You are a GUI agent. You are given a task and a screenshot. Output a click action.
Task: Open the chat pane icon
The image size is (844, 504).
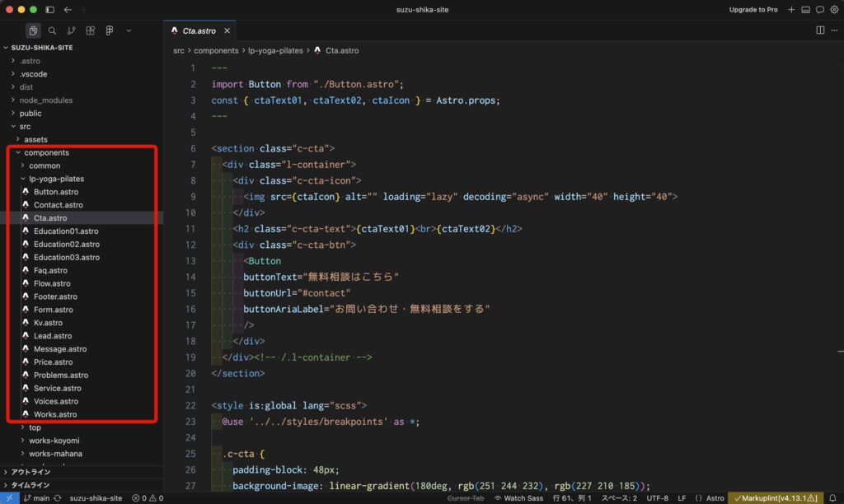point(820,10)
